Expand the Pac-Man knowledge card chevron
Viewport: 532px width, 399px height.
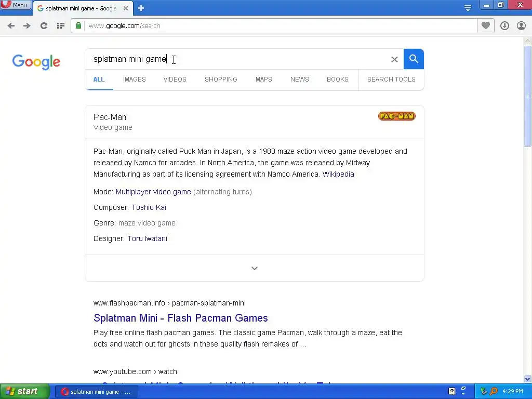[x=255, y=268]
